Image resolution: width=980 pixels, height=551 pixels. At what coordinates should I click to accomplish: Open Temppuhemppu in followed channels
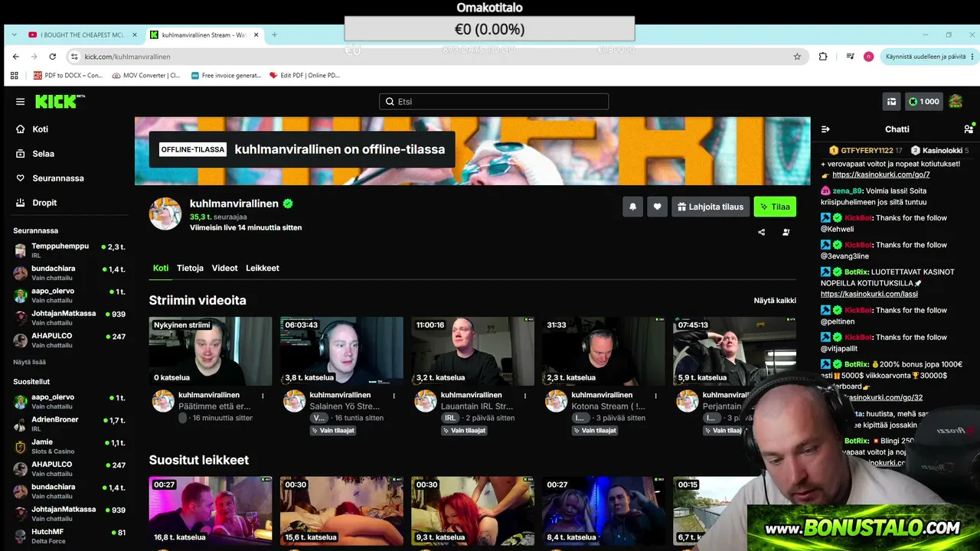[x=69, y=250]
